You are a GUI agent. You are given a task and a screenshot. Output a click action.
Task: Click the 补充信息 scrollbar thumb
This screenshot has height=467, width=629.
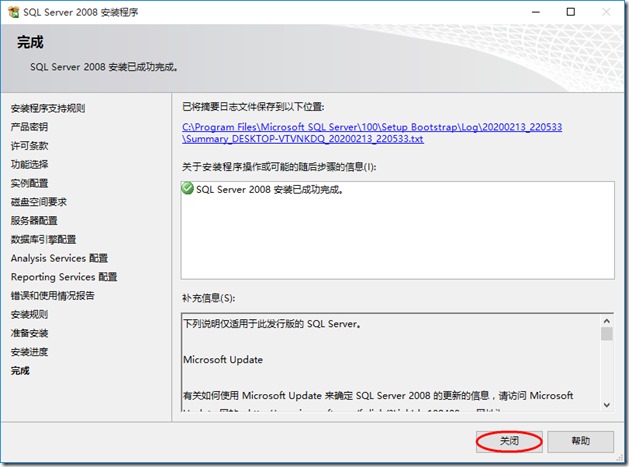click(607, 334)
